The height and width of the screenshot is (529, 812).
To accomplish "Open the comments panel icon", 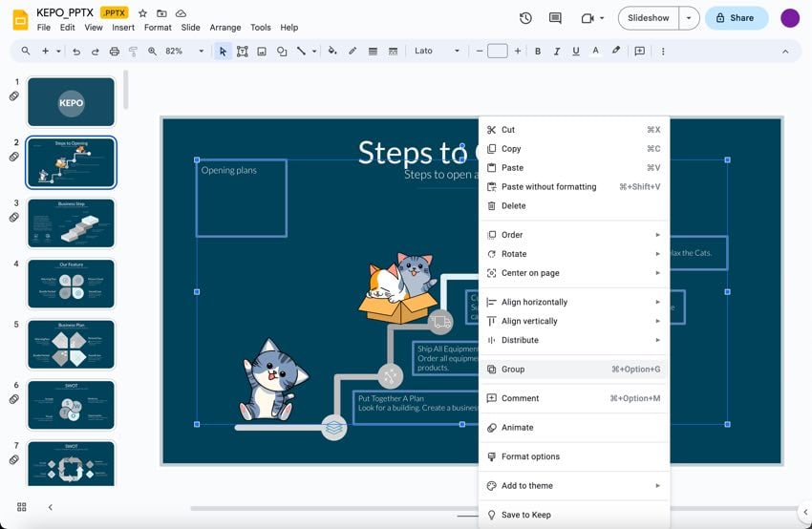I will point(555,18).
